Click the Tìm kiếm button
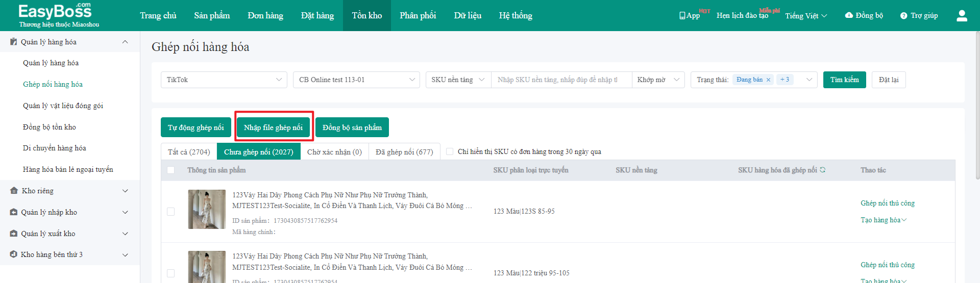 844,80
